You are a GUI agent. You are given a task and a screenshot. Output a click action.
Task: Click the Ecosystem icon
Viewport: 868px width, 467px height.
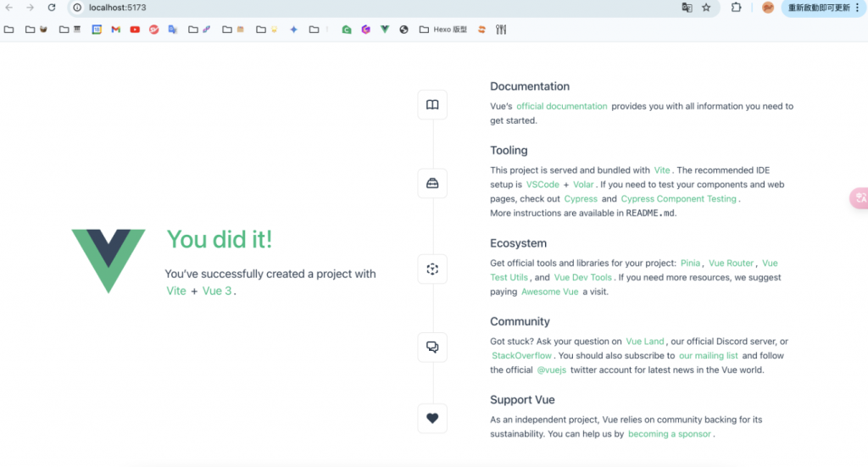tap(432, 269)
